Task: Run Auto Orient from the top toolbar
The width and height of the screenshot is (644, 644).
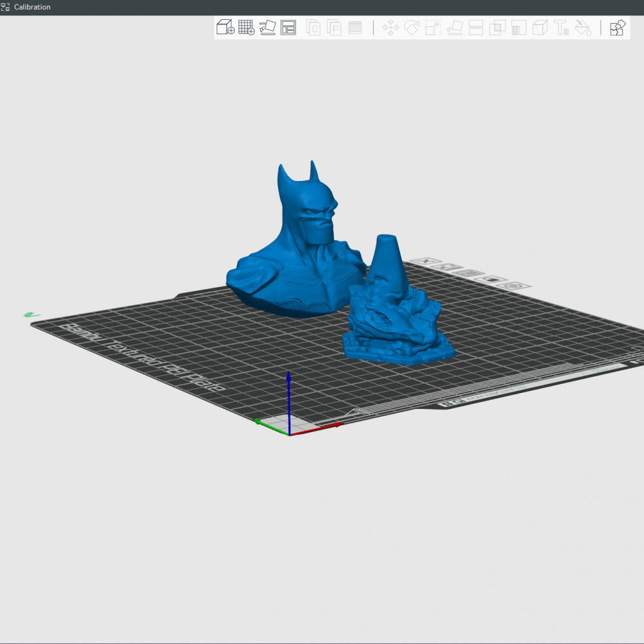Action: (267, 28)
